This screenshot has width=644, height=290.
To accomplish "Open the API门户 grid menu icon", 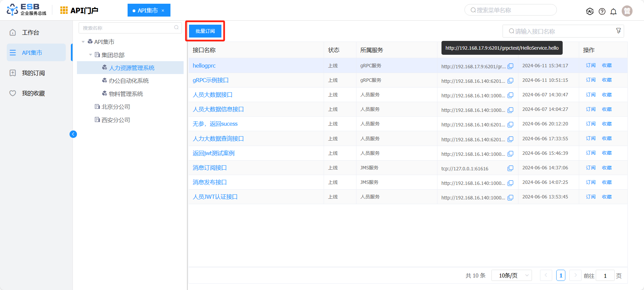I will click(64, 10).
